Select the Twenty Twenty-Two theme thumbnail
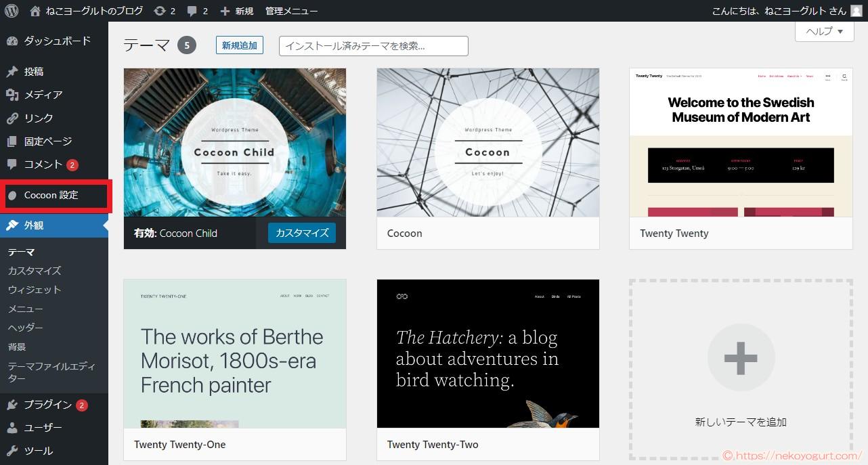 [x=487, y=353]
